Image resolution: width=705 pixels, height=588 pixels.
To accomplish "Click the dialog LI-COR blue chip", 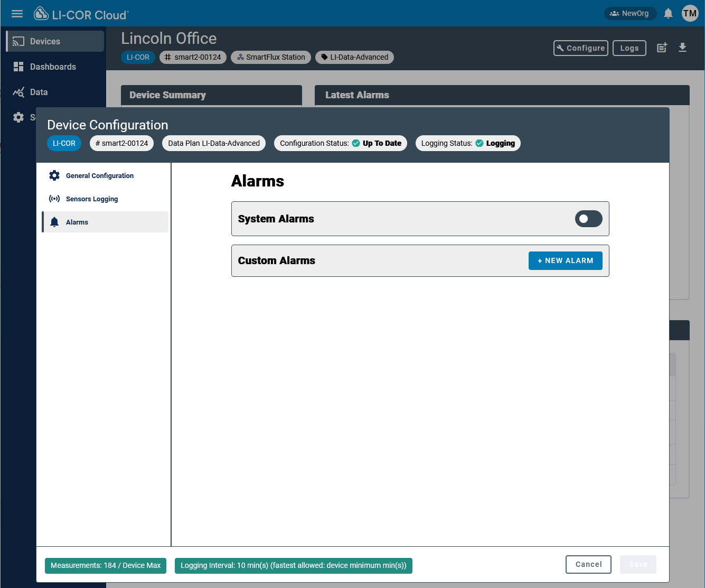I will click(x=64, y=143).
